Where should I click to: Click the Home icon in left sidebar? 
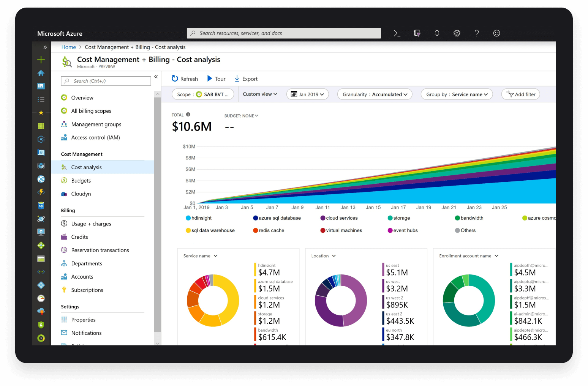point(41,73)
